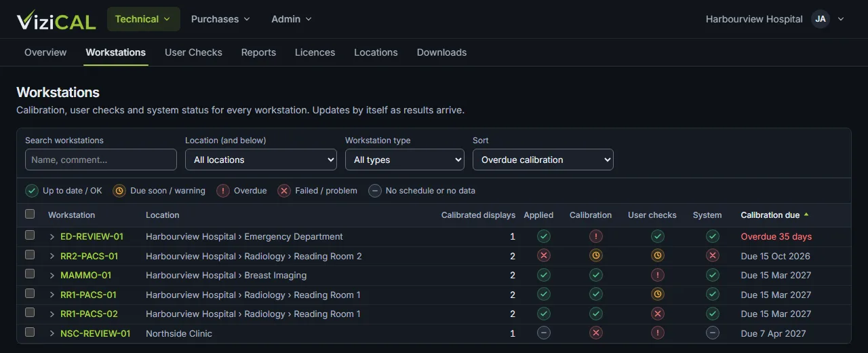Click the JA user avatar
Viewport: 868px width, 353px height.
(821, 19)
